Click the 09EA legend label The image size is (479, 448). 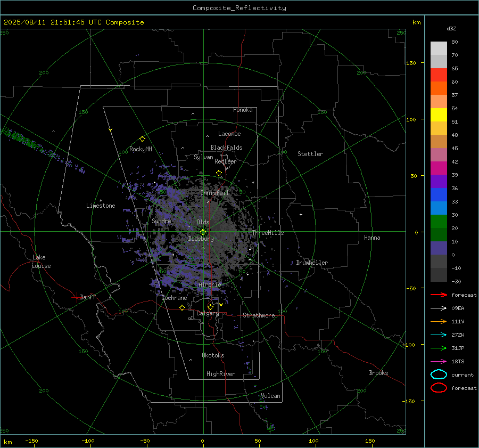click(458, 308)
